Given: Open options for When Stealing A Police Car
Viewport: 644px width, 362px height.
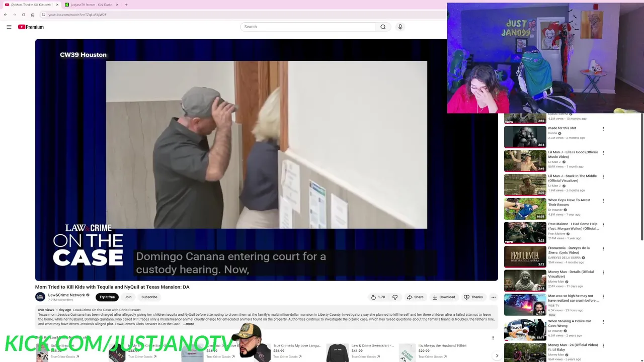Looking at the screenshot, I should 603,322.
